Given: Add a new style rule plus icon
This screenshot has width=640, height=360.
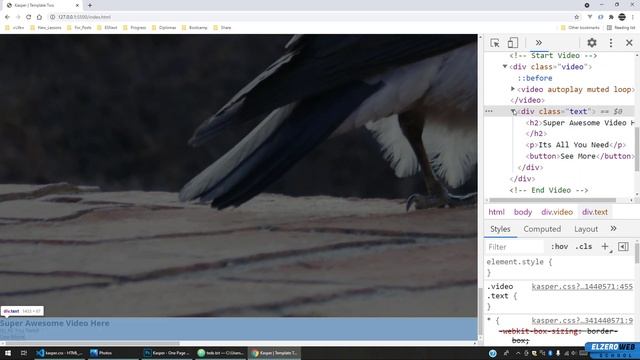Looking at the screenshot, I should pos(605,247).
